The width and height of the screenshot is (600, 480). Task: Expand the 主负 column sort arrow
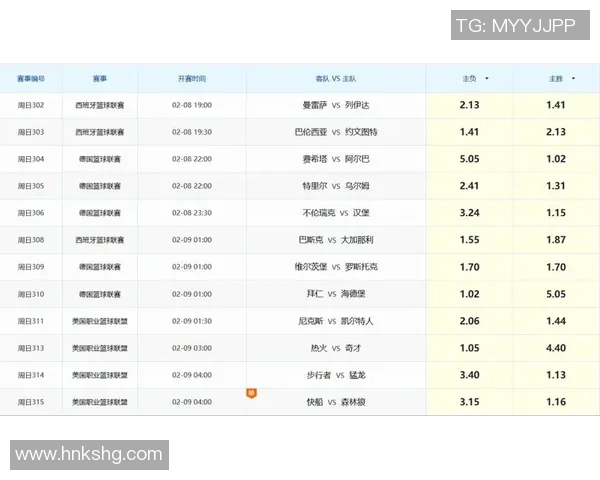[487, 78]
